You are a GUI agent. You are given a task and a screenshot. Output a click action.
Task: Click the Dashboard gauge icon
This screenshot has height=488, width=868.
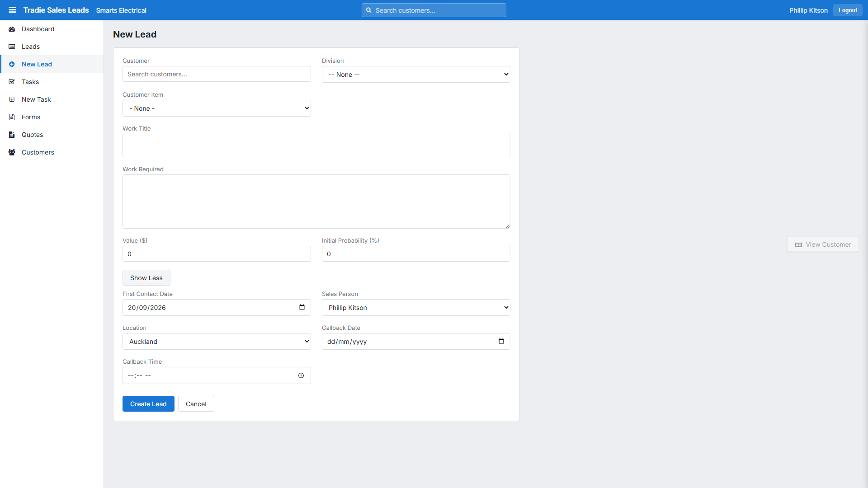tap(12, 29)
